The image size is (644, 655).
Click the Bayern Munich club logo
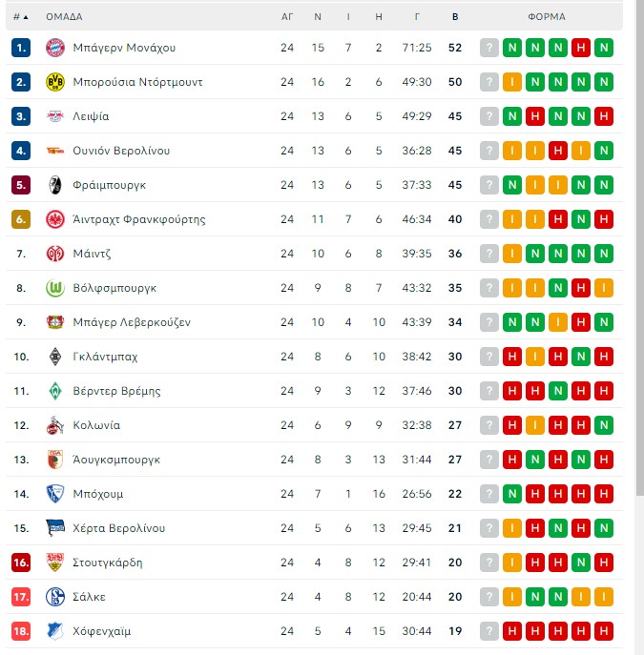55,48
